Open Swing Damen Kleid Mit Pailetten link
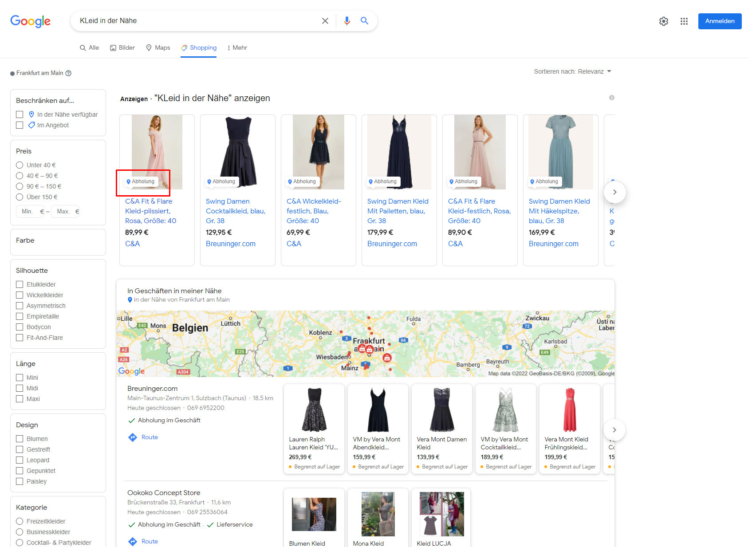 (x=398, y=211)
